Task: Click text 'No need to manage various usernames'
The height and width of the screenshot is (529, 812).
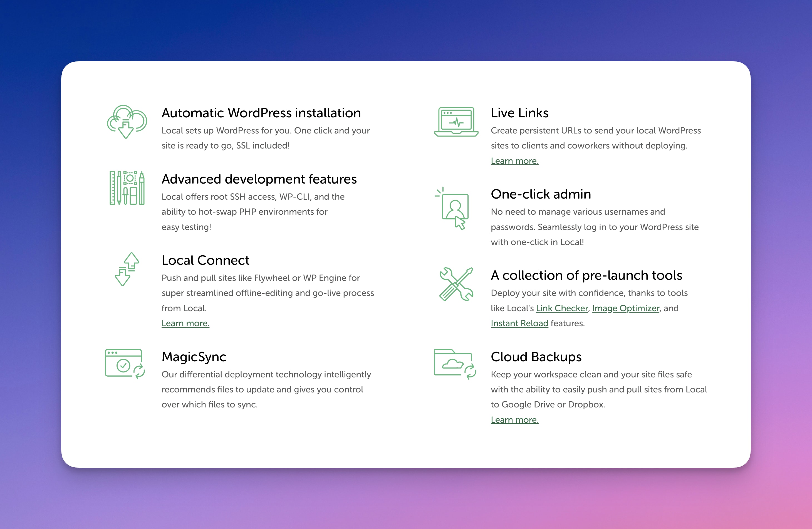Action: (x=569, y=212)
